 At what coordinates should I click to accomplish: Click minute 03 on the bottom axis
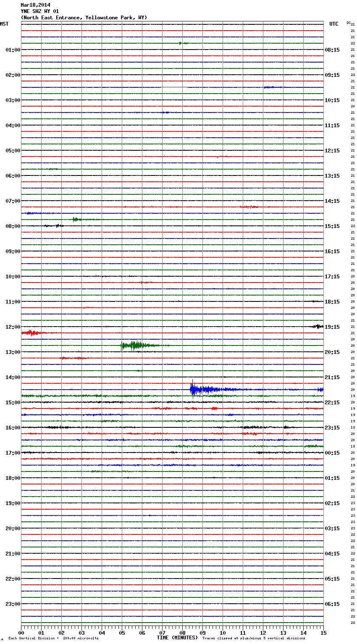[81, 633]
